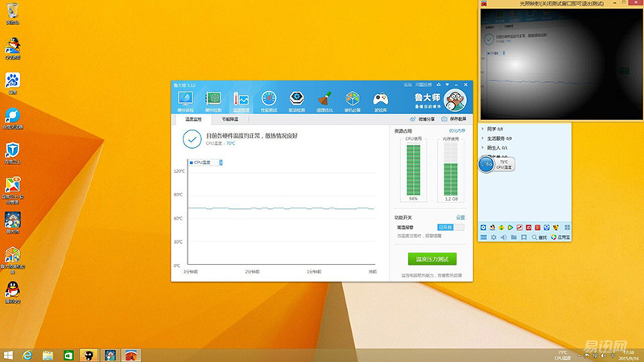Click 设置 link beside 功能开关
This screenshot has height=362, width=644.
460,217
